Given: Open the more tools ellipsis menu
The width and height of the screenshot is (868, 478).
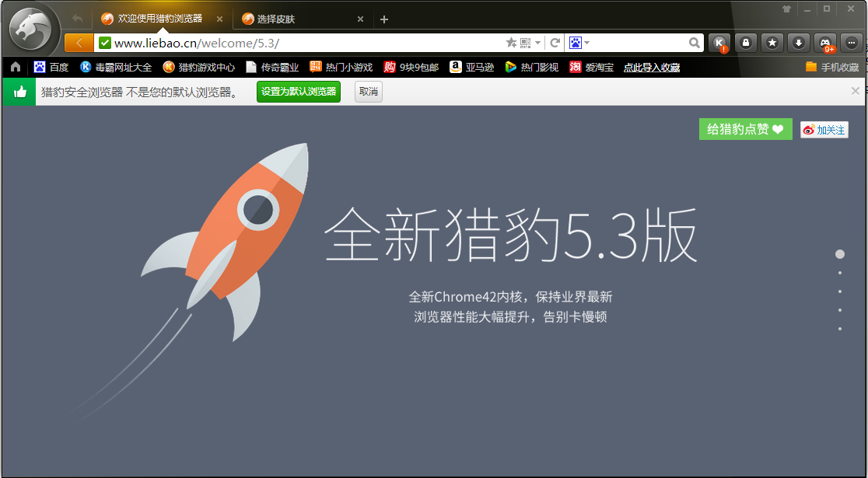Looking at the screenshot, I should (x=851, y=42).
